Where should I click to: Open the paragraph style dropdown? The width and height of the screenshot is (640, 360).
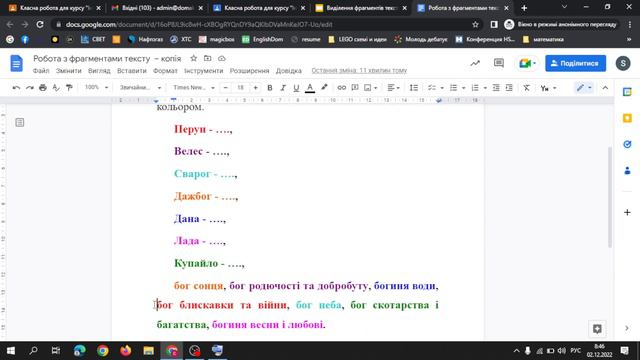tap(140, 87)
